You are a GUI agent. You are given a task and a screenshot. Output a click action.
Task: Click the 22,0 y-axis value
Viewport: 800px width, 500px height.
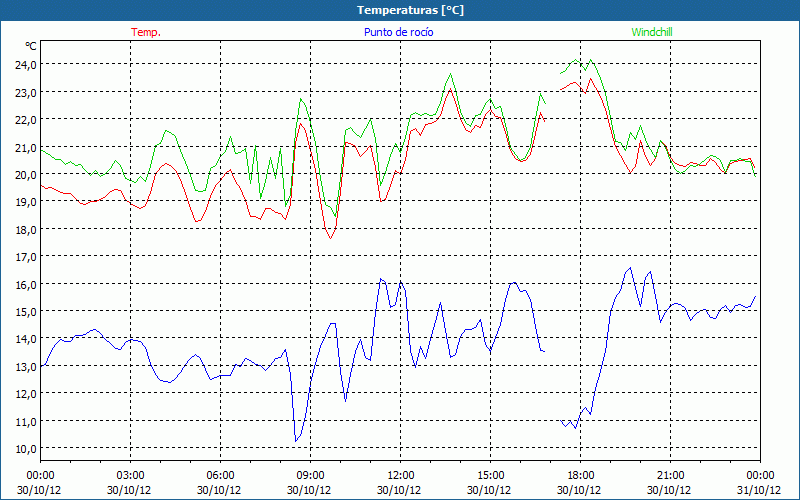coord(27,120)
